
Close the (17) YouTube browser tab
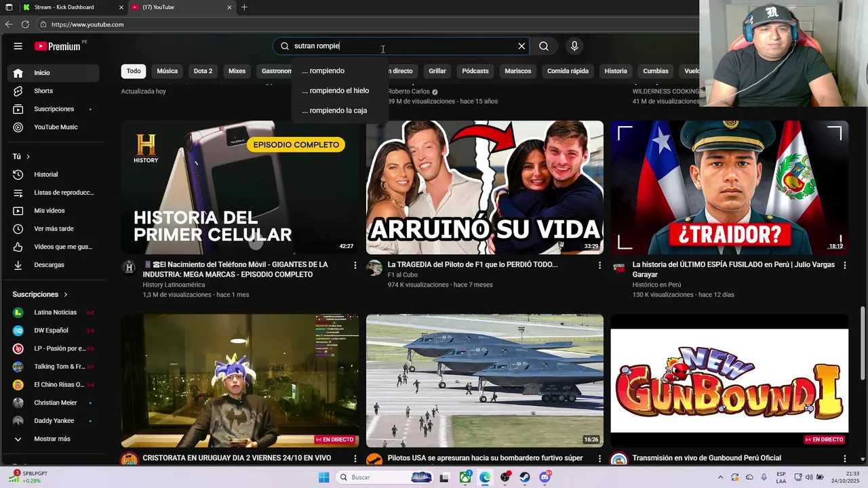[x=229, y=7]
